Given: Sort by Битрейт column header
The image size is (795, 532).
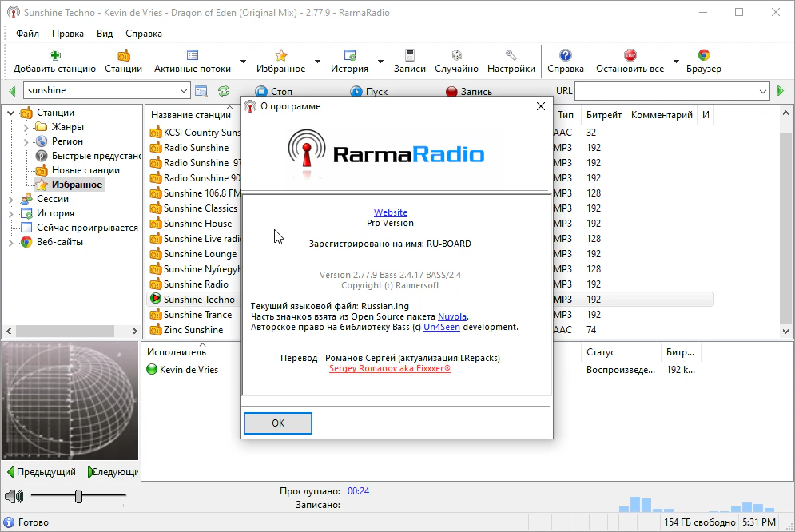Looking at the screenshot, I should 604,115.
